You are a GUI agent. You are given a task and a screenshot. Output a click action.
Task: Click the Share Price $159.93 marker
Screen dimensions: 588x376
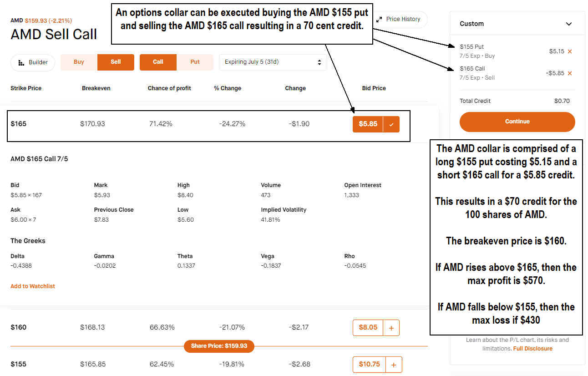click(x=219, y=346)
